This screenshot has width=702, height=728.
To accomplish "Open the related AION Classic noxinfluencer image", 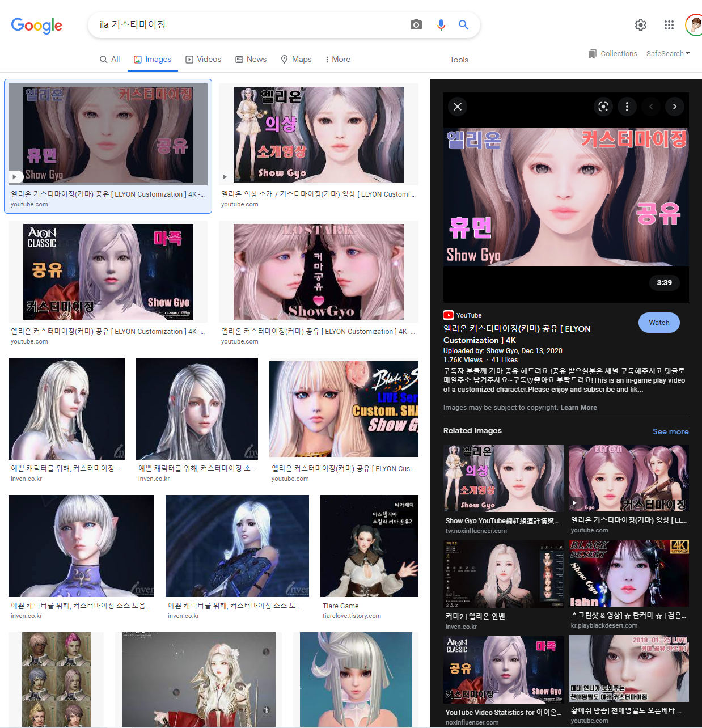I will 504,670.
